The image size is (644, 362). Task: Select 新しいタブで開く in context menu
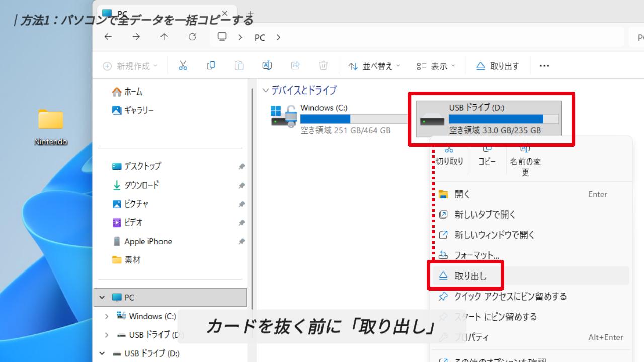click(x=485, y=214)
